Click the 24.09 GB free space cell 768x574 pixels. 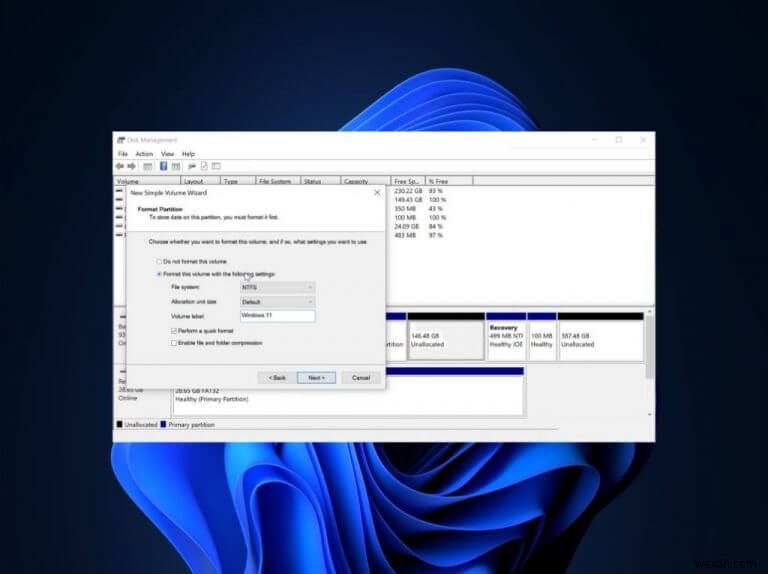[x=407, y=226]
